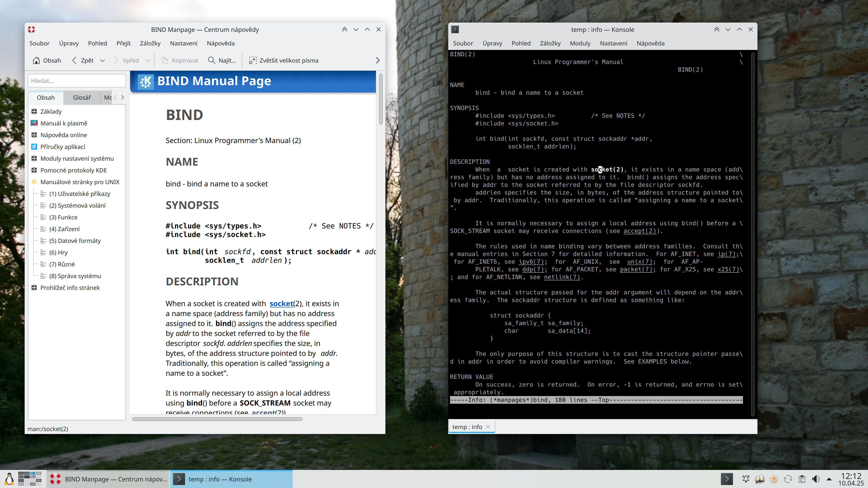Open volume control tray icon

[x=816, y=479]
